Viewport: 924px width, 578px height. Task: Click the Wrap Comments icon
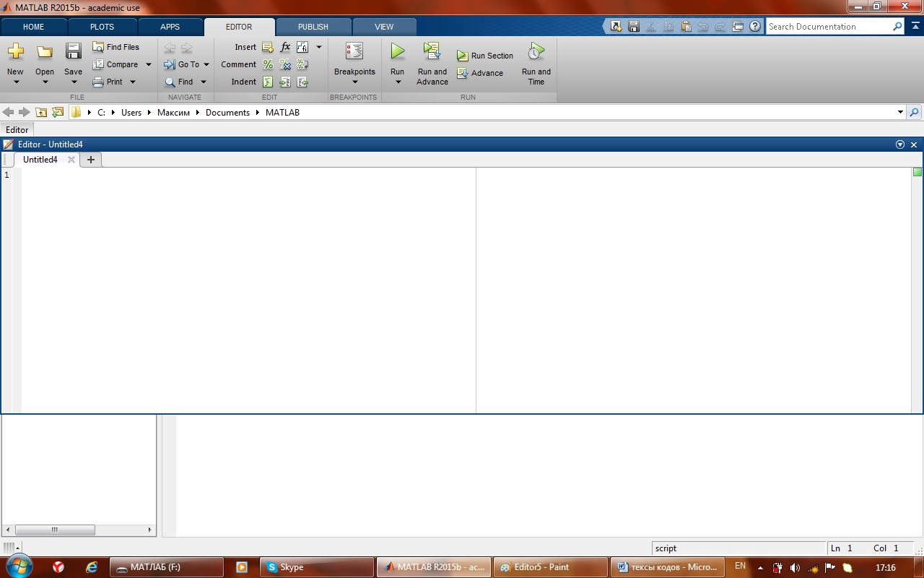point(302,64)
